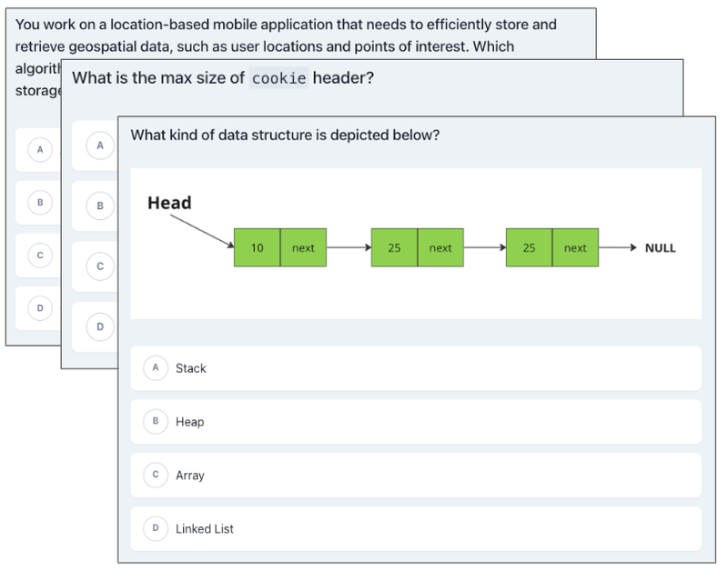Select option A on the geospatial data question
The width and height of the screenshot is (728, 571).
tap(40, 148)
